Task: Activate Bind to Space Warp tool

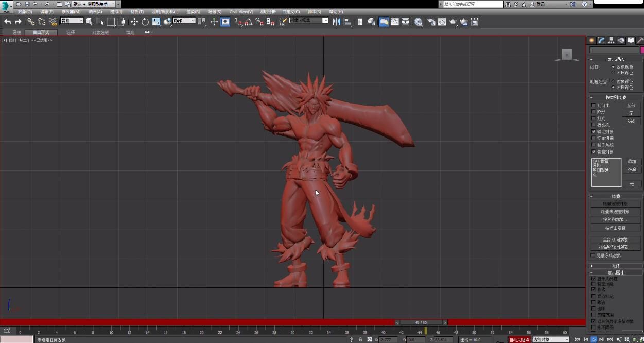Action: pyautogui.click(x=53, y=22)
